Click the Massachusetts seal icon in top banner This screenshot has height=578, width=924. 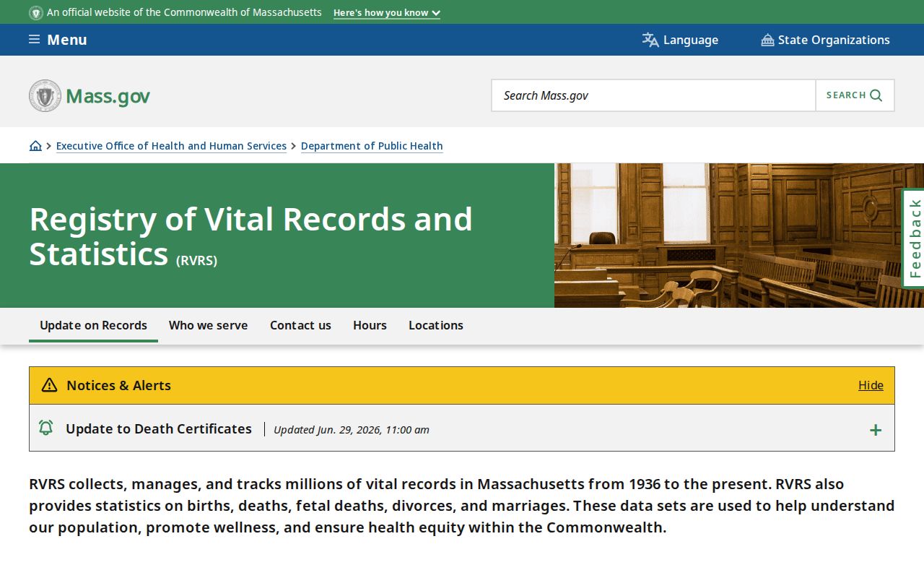click(x=36, y=13)
